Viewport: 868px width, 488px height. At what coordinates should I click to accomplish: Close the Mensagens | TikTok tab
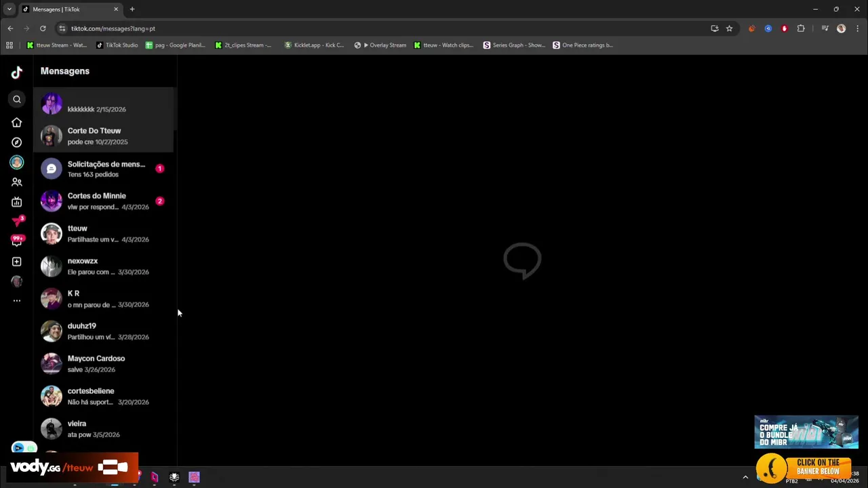[x=116, y=9]
